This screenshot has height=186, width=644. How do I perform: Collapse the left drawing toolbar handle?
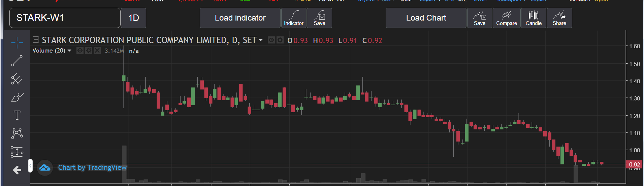pos(30,165)
